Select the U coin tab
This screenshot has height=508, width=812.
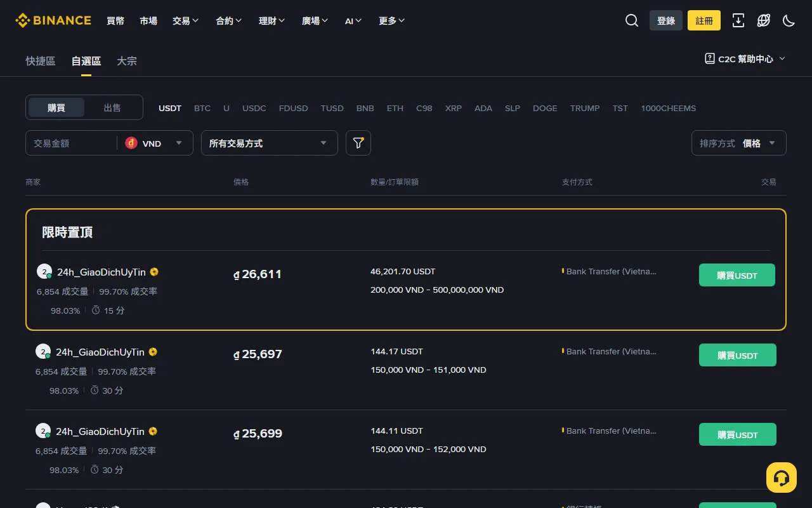coord(226,108)
